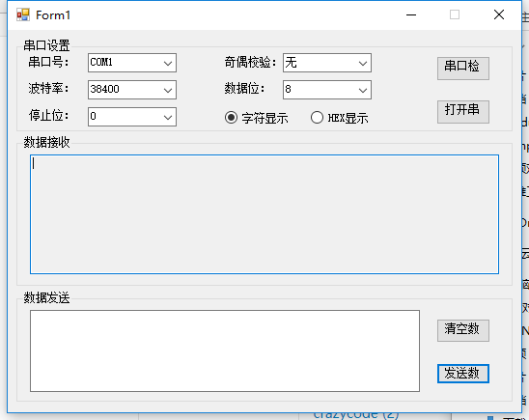The image size is (529, 420).
Task: Expand the 奇偶校验 dropdown showing 无
Action: click(327, 63)
